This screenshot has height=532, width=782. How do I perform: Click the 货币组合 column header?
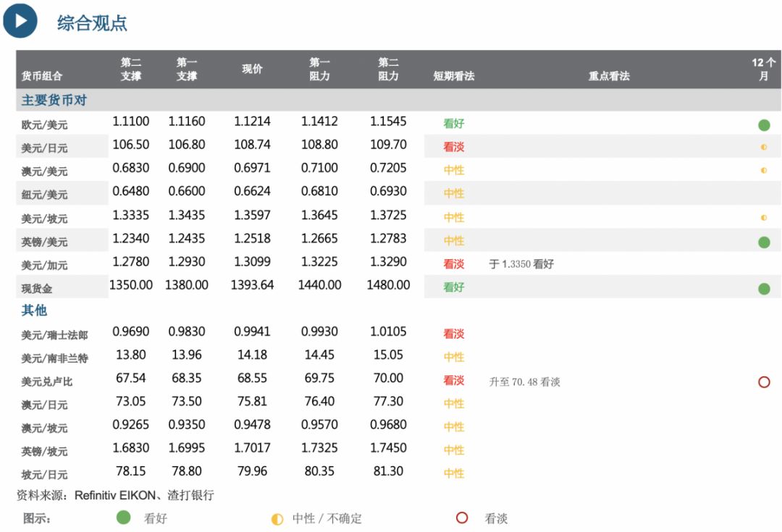42,76
